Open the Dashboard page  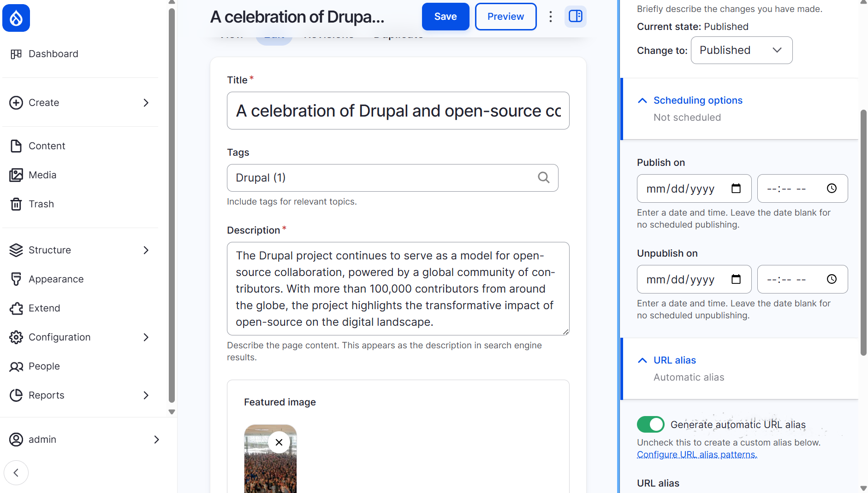(54, 54)
